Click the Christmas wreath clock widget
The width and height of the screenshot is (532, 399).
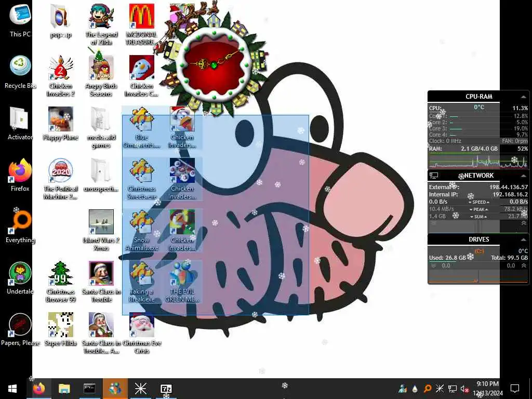point(214,64)
